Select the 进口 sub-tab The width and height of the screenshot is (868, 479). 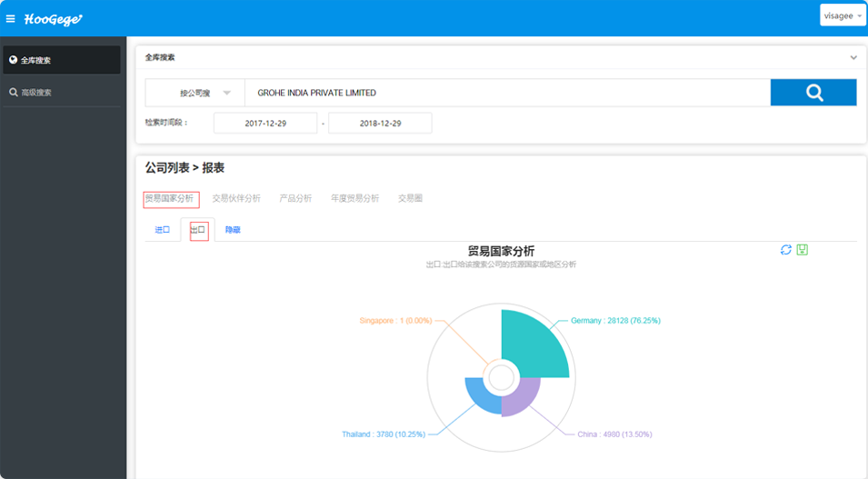(162, 230)
